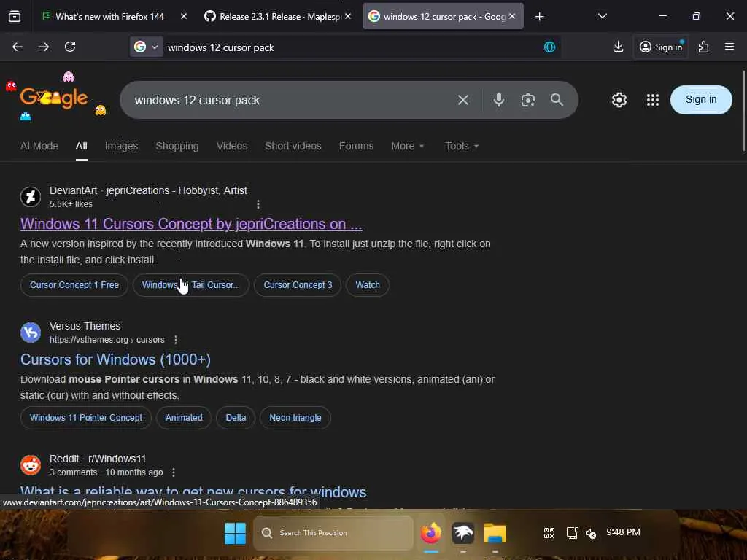This screenshot has height=560, width=747.
Task: Click the Delta chip
Action: [236, 418]
